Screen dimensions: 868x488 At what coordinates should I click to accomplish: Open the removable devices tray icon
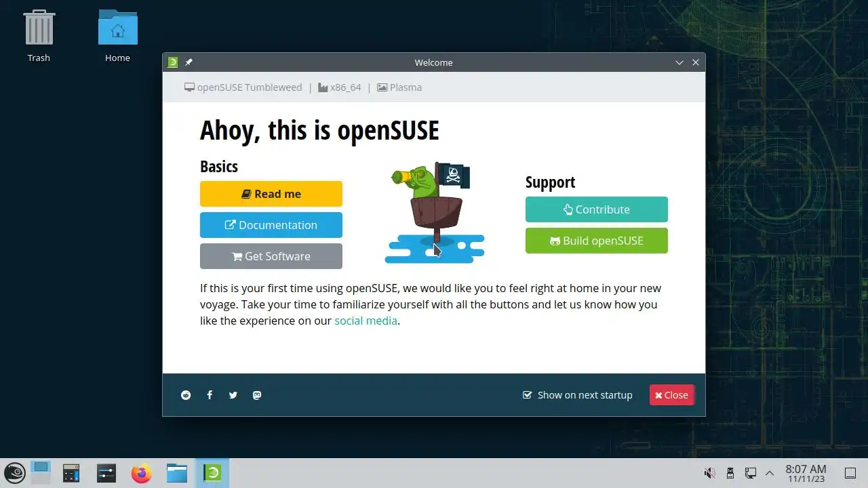730,473
